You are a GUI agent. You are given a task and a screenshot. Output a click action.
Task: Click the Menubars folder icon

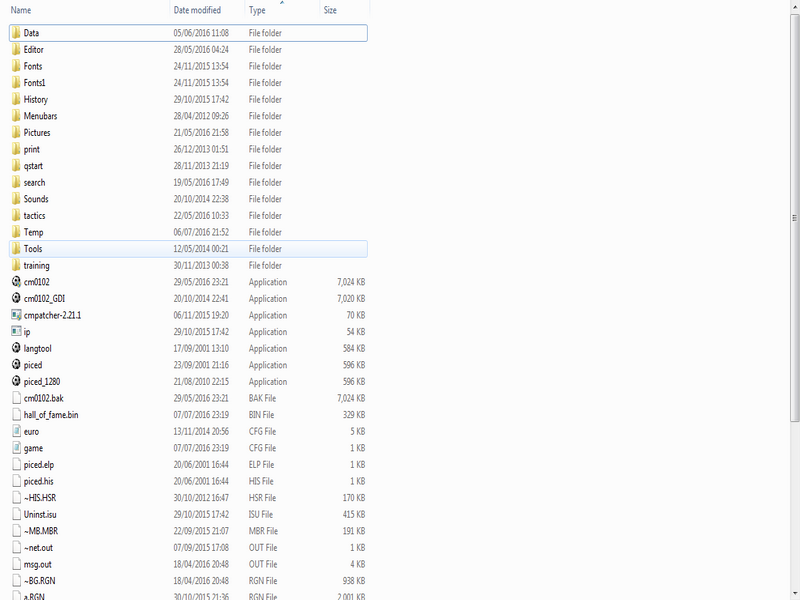pyautogui.click(x=16, y=116)
